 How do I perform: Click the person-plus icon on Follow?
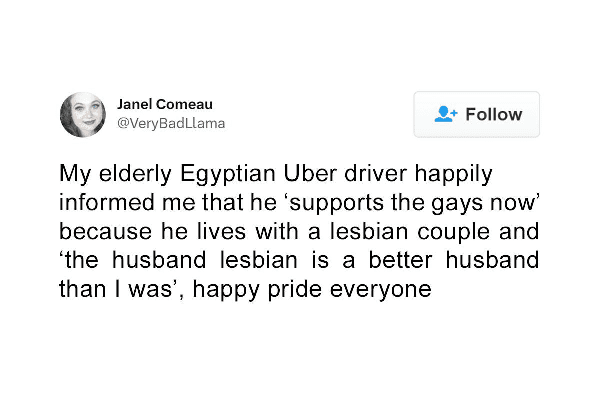point(446,114)
